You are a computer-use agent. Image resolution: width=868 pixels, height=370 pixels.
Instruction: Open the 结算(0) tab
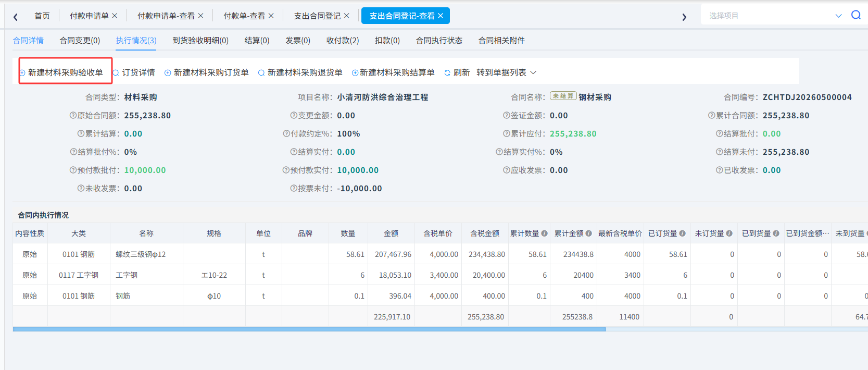point(257,40)
